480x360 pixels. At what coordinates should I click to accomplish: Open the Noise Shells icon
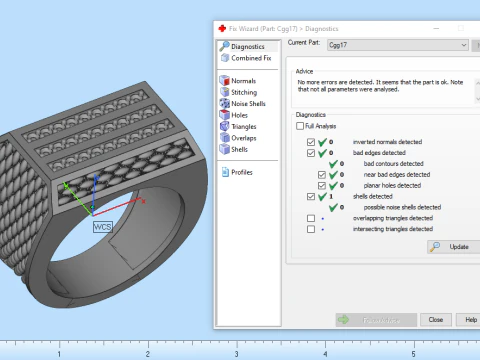(224, 103)
